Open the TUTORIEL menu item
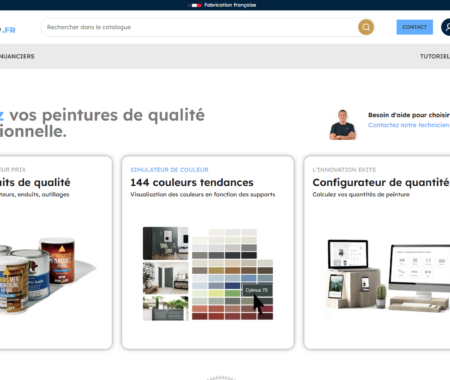Viewport: 450px width, 380px height. pos(435,56)
